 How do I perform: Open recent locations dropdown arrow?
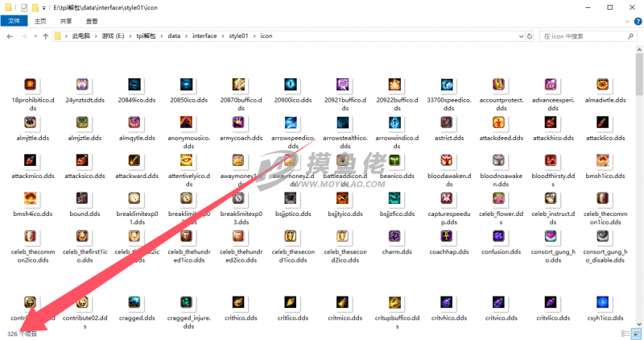pos(35,36)
